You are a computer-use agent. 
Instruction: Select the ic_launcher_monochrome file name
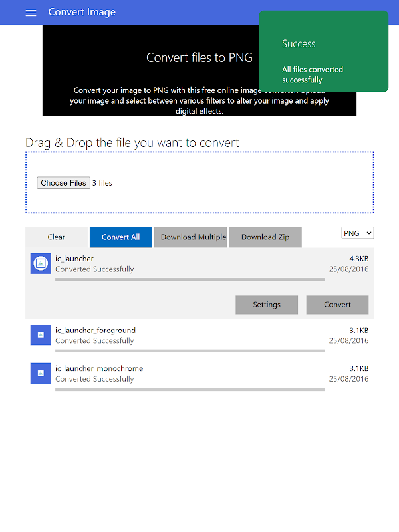coord(99,368)
